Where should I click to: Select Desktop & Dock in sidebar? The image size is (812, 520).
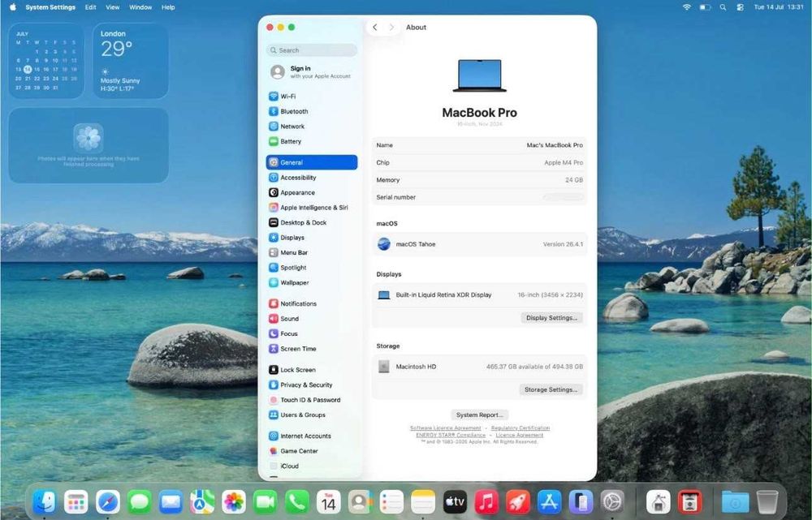click(x=311, y=222)
